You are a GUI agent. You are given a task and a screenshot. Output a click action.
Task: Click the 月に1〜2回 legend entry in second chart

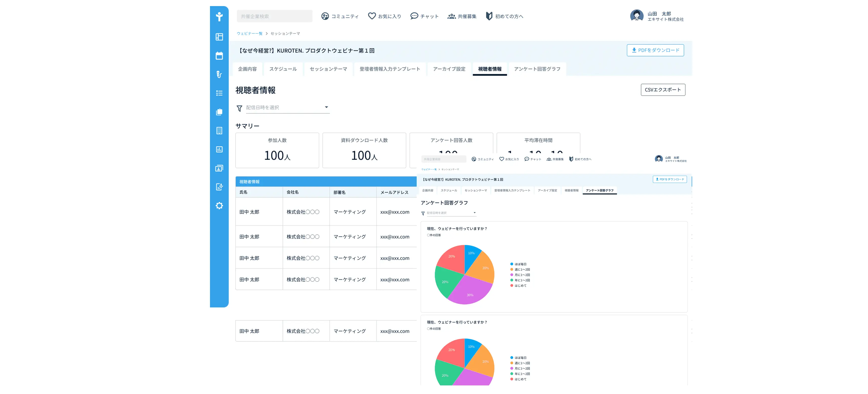[520, 369]
